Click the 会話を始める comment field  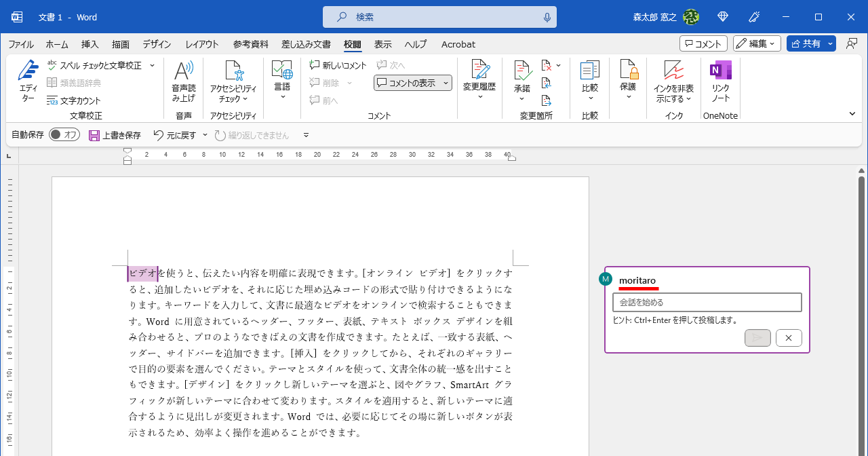point(707,302)
